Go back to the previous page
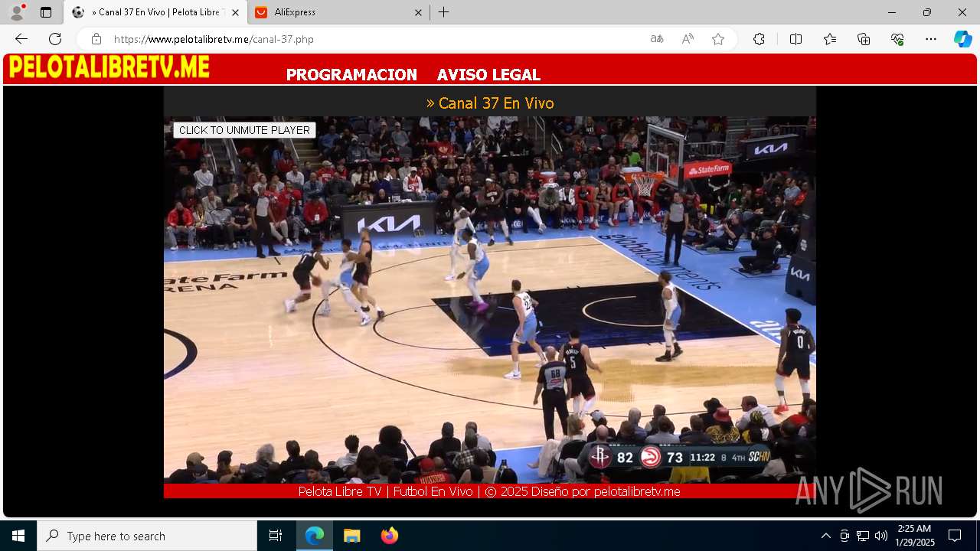The image size is (980, 551). pyautogui.click(x=21, y=39)
